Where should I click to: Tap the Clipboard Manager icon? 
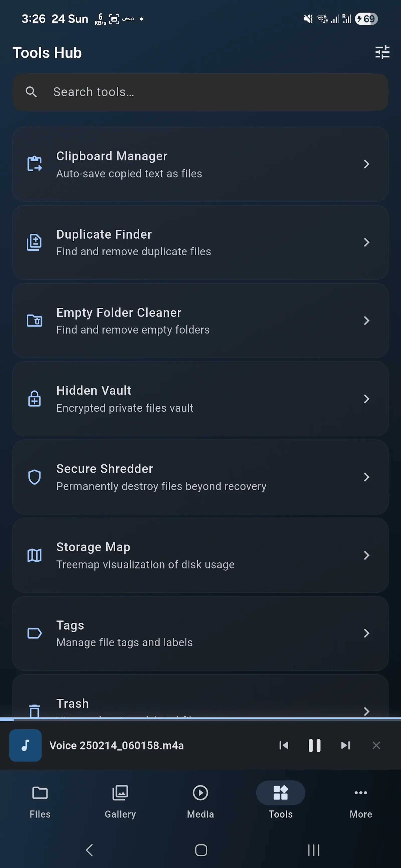pos(34,164)
